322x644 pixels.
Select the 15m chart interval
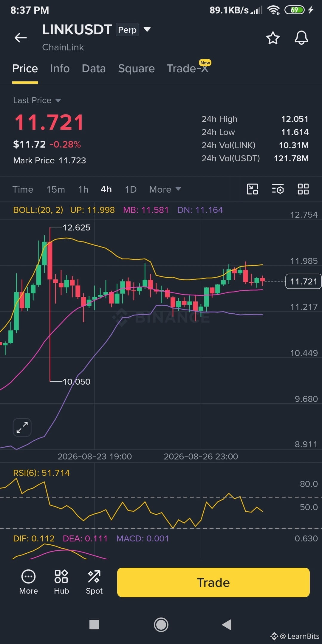tap(56, 189)
